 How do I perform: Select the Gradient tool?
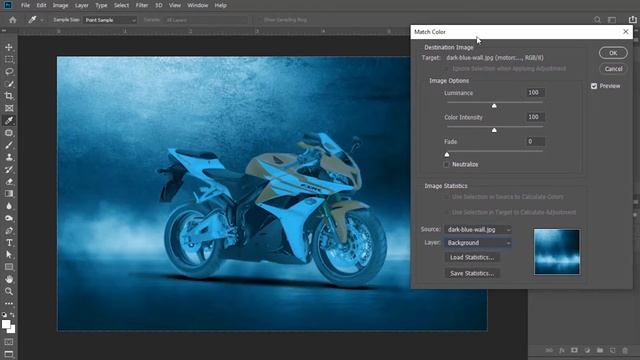(9, 194)
